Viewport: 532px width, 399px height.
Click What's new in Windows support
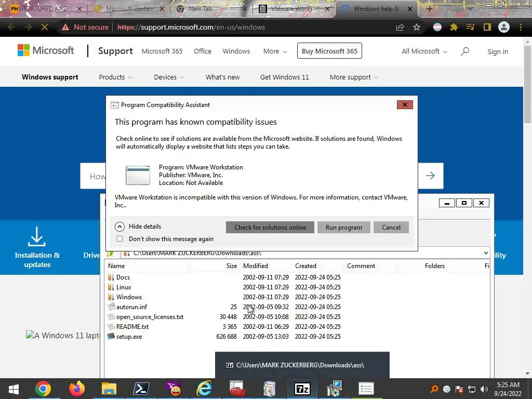(x=222, y=77)
